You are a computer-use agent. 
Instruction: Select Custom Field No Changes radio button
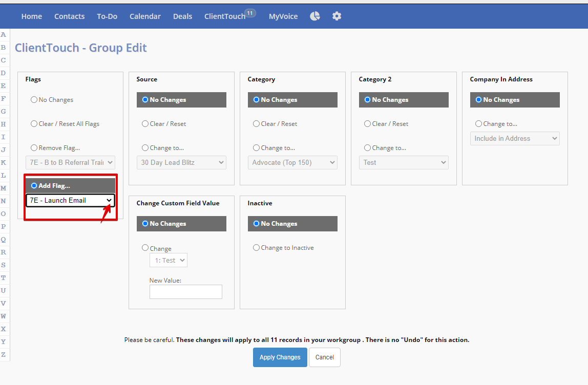point(145,223)
